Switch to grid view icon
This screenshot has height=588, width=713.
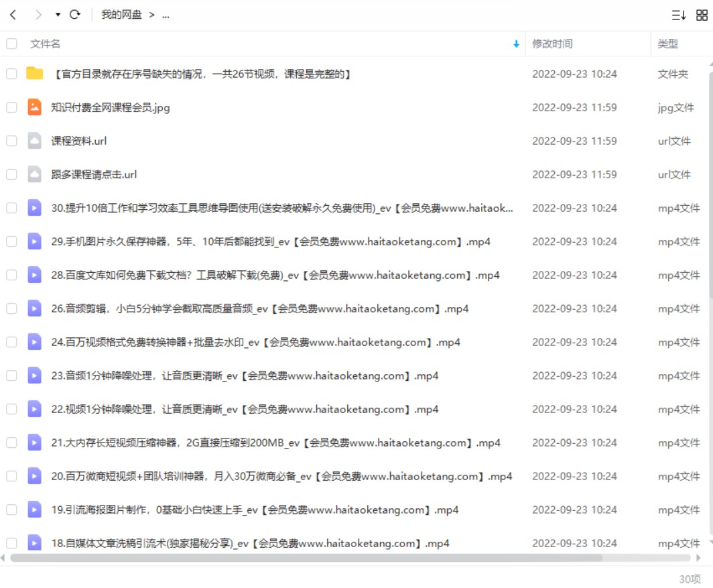702,15
